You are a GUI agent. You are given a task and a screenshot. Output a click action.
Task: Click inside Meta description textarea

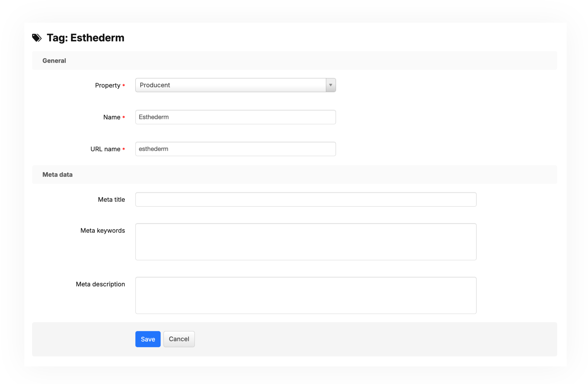(306, 295)
